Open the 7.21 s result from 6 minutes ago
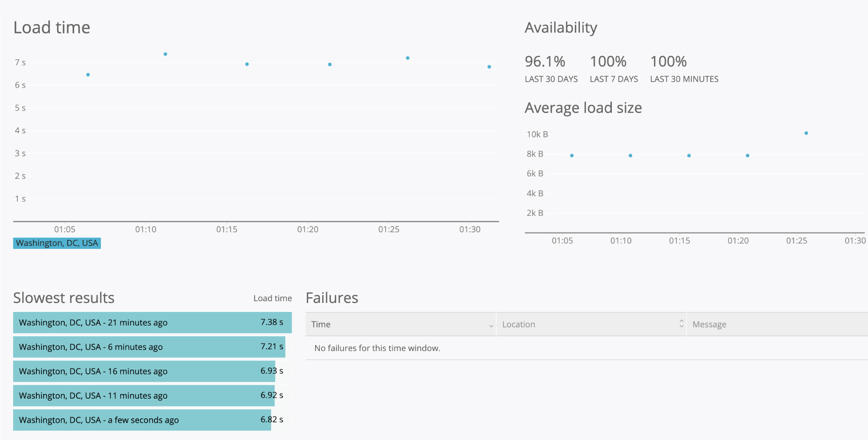Screen dimensions: 868x440 [149, 347]
